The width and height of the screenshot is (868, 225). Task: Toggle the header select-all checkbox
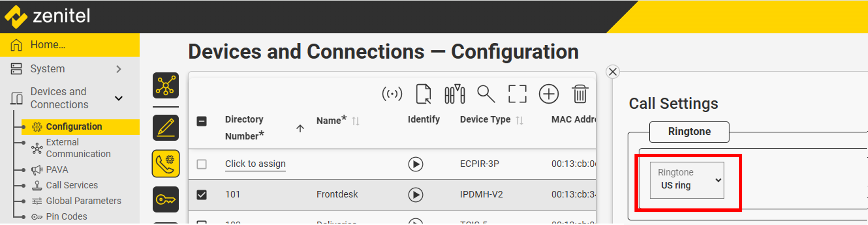point(202,121)
